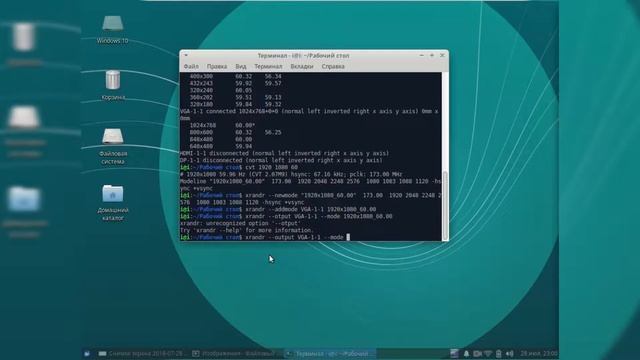Image resolution: width=640 pixels, height=360 pixels.
Task: Click the terminal prompt after --mode
Action: [x=348, y=237]
